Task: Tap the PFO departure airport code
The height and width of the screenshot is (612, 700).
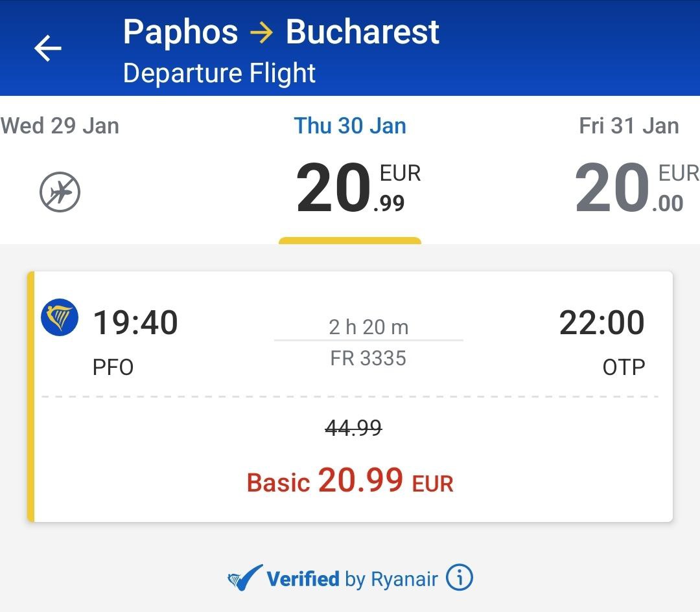Action: tap(113, 368)
